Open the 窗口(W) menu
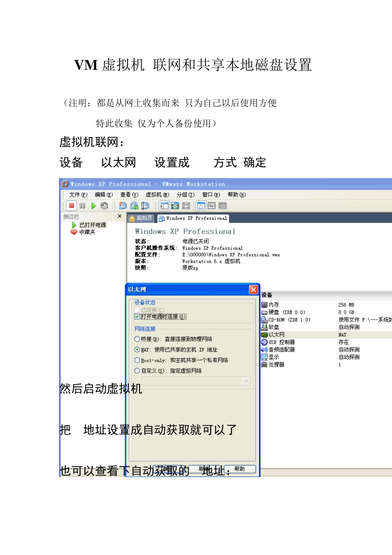The width and height of the screenshot is (392, 555). 211,194
